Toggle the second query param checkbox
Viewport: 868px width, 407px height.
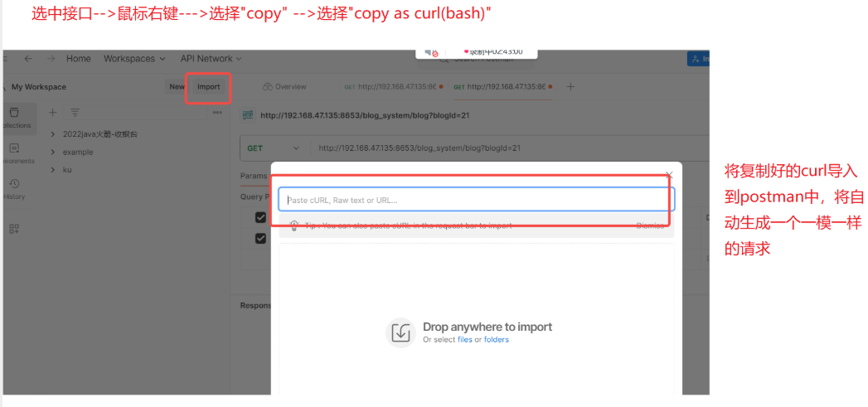[x=260, y=239]
